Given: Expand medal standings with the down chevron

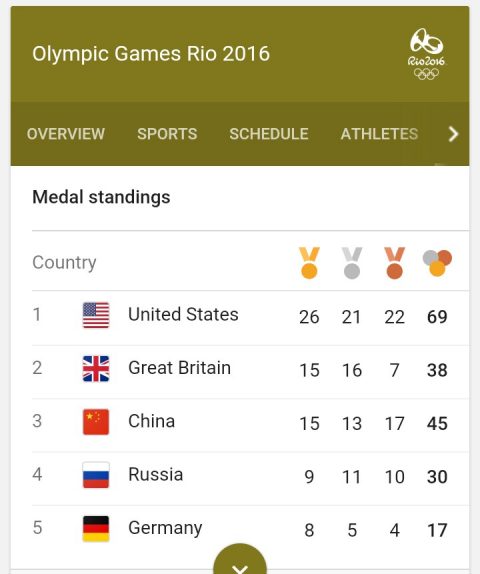Looking at the screenshot, I should pyautogui.click(x=240, y=560).
